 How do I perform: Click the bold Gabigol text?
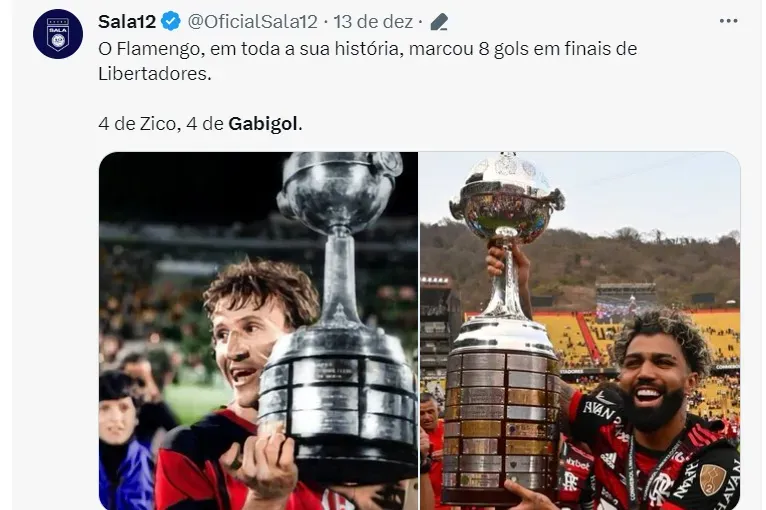tap(263, 124)
